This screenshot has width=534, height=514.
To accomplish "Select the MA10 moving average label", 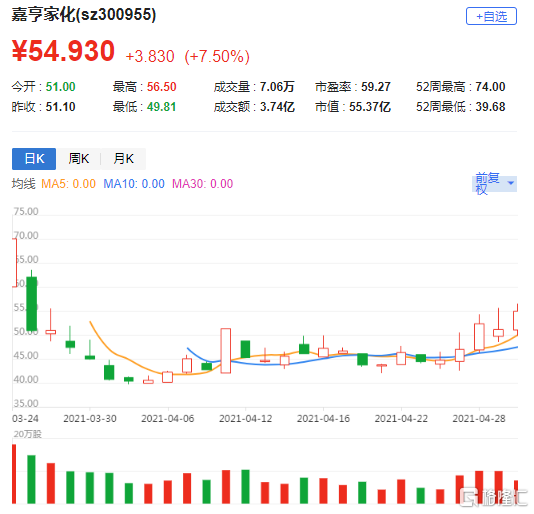I will [x=134, y=184].
